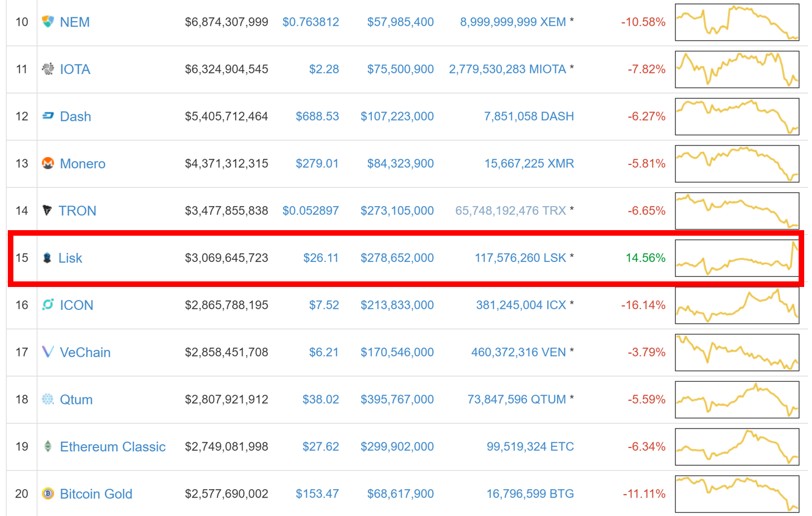Click IOTA volume $75,500,900
Image resolution: width=812 pixels, height=516 pixels.
click(400, 69)
